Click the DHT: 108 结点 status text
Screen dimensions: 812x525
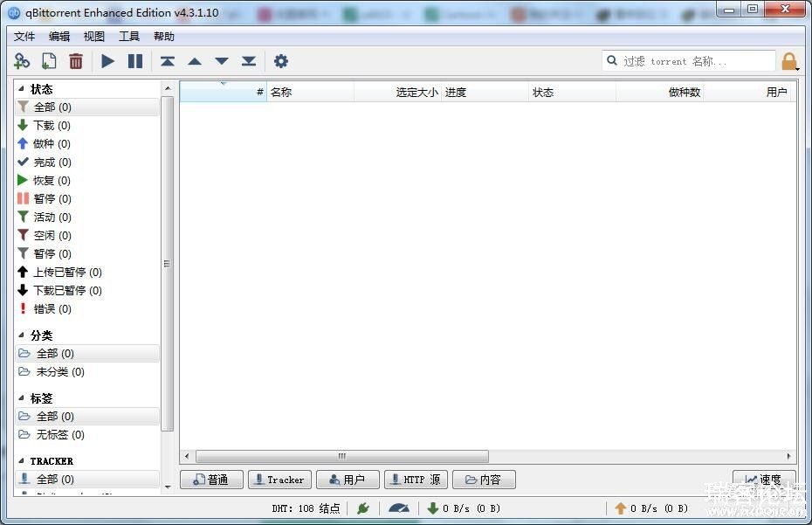point(306,508)
